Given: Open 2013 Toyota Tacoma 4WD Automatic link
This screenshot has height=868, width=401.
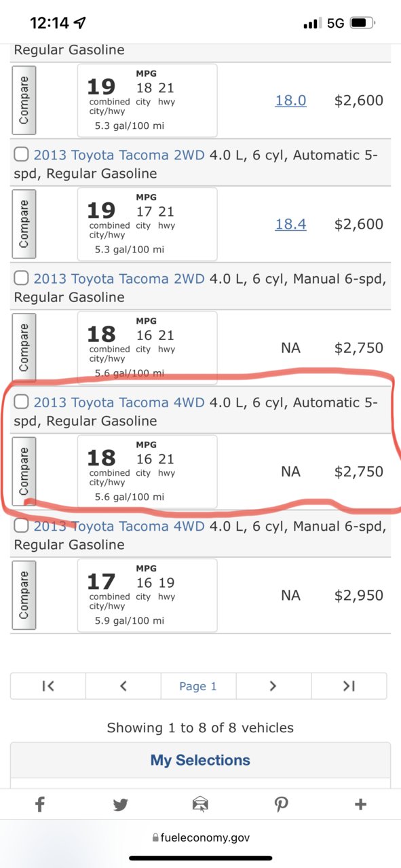Looking at the screenshot, I should (x=119, y=402).
